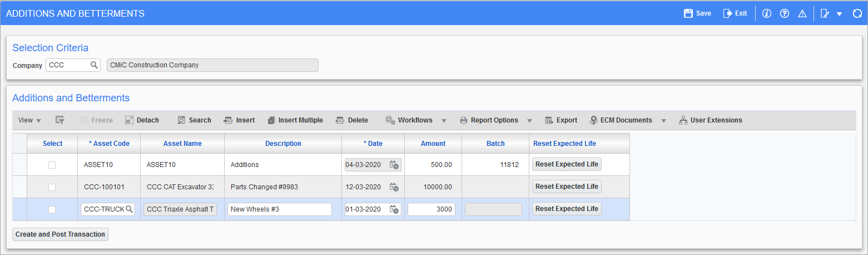Screen dimensions: 868x255
Task: Open the asset code lookup icon for CCC-TRUCK
Action: tap(129, 209)
